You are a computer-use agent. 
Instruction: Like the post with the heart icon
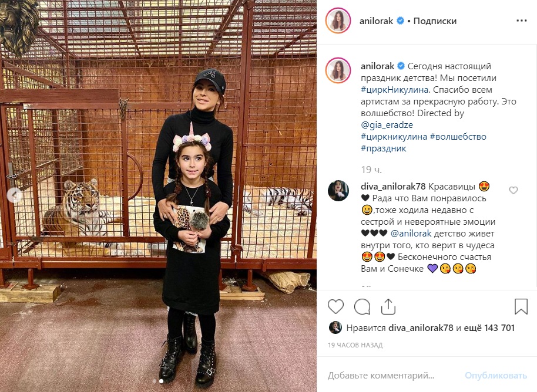point(335,306)
